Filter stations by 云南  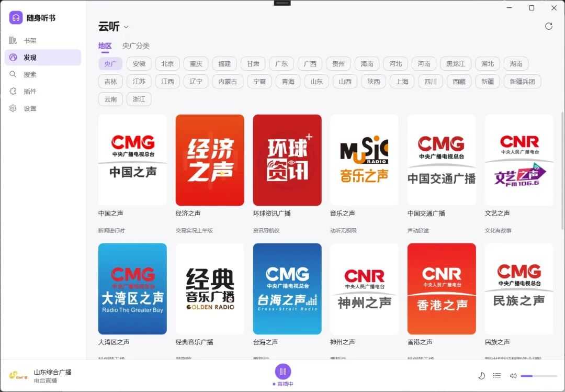pyautogui.click(x=110, y=99)
